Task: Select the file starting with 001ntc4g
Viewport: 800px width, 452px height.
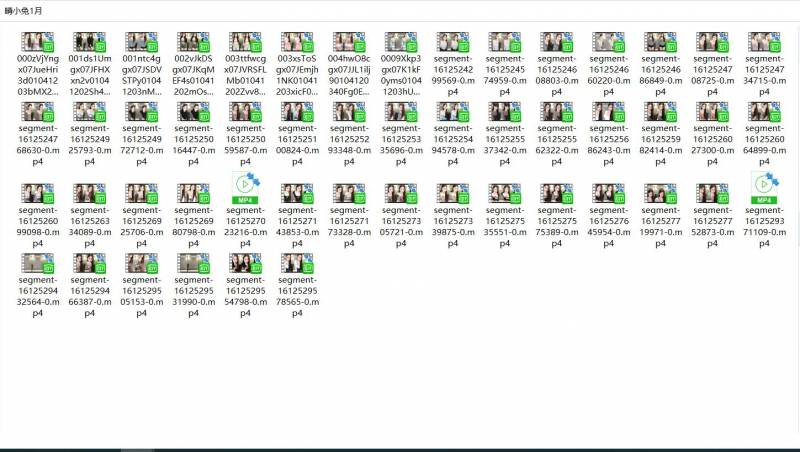Action: click(x=141, y=42)
